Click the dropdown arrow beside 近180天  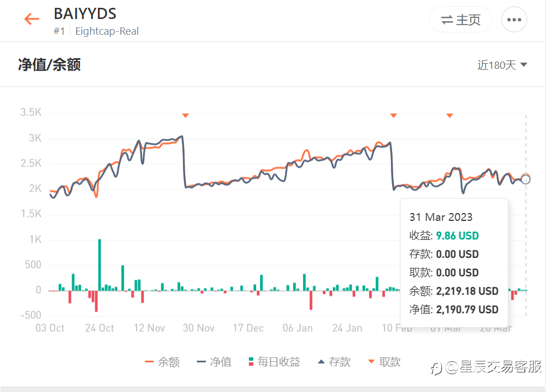tap(524, 64)
